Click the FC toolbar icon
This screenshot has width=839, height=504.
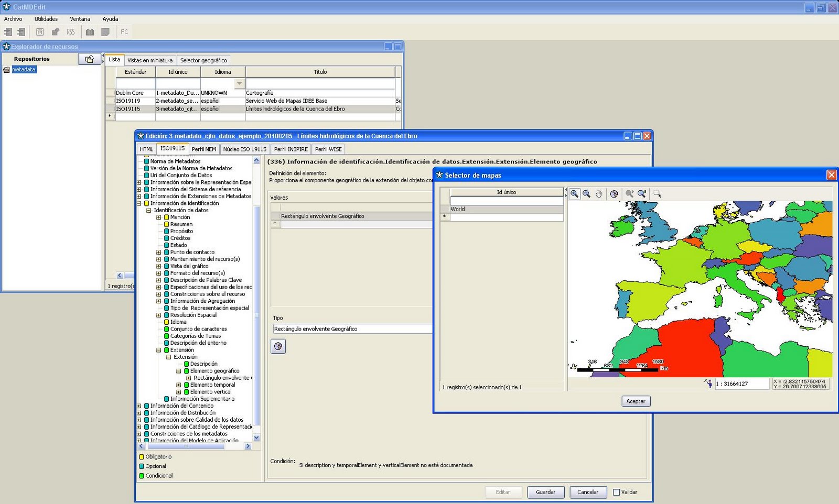(x=124, y=32)
